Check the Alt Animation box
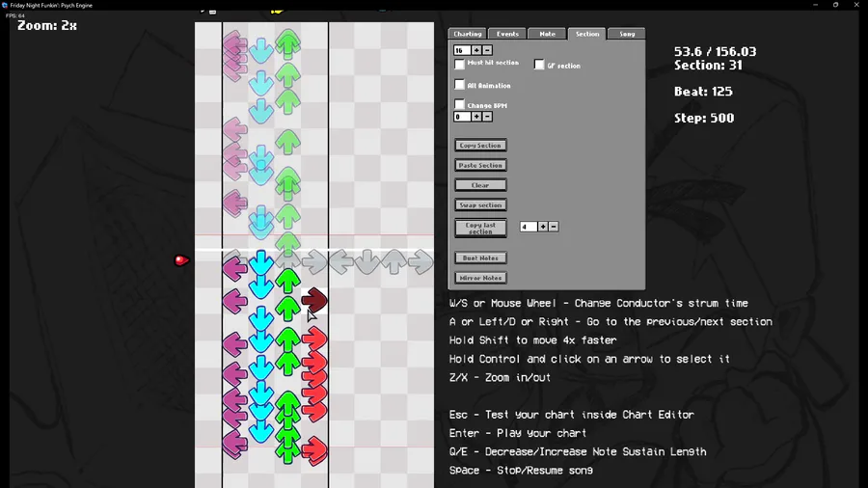 459,84
